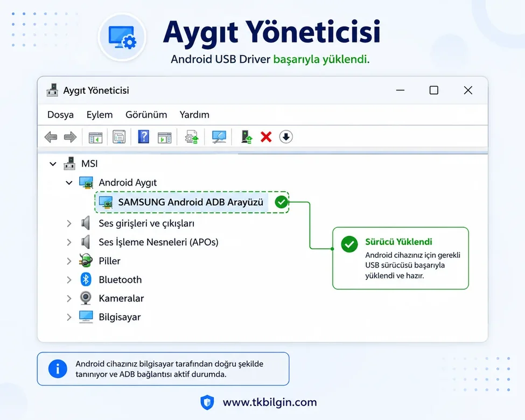
Task: Open the Yardım menu
Action: click(194, 115)
